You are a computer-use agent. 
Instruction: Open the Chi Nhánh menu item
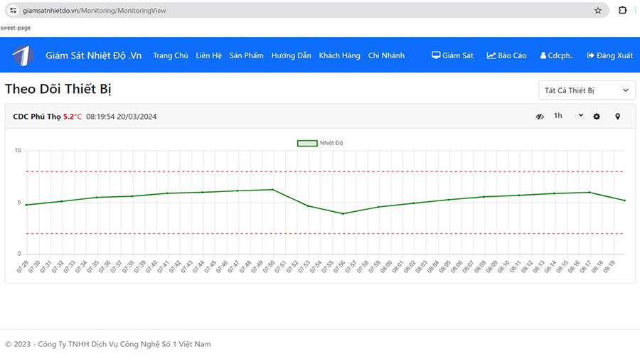click(x=386, y=55)
